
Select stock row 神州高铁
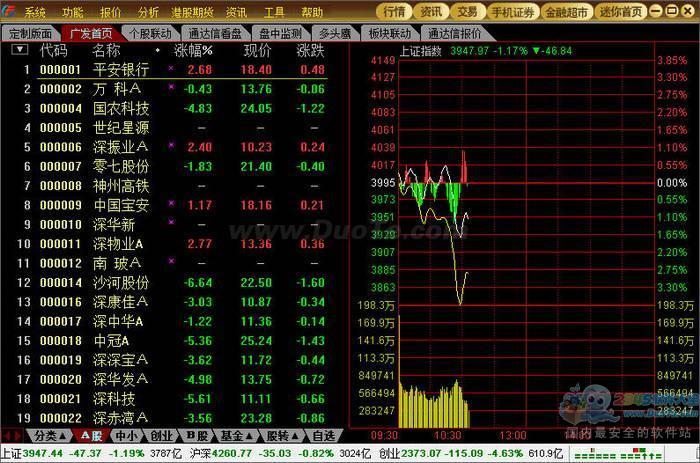click(x=174, y=186)
